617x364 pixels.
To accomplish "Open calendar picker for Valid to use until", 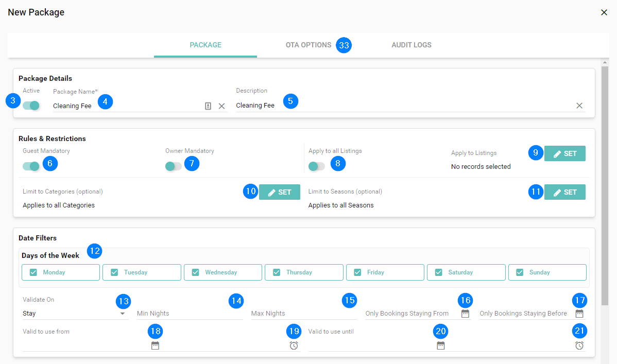I will pos(440,345).
